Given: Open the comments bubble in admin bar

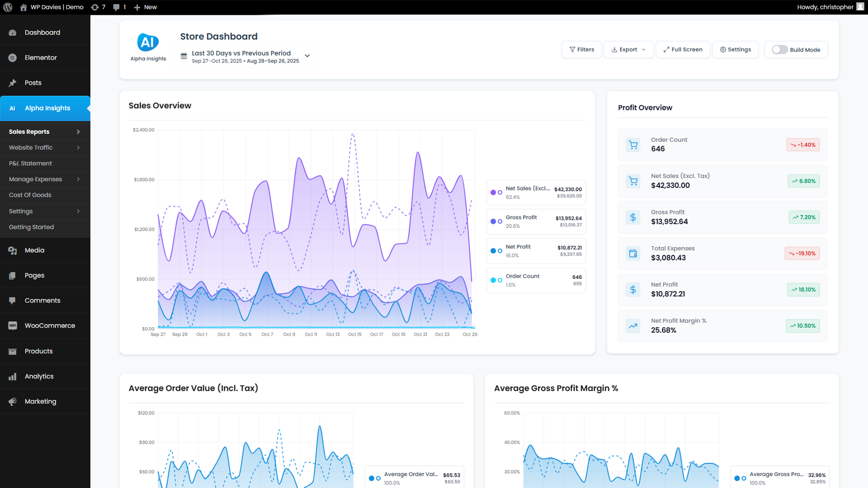Looking at the screenshot, I should tap(117, 7).
